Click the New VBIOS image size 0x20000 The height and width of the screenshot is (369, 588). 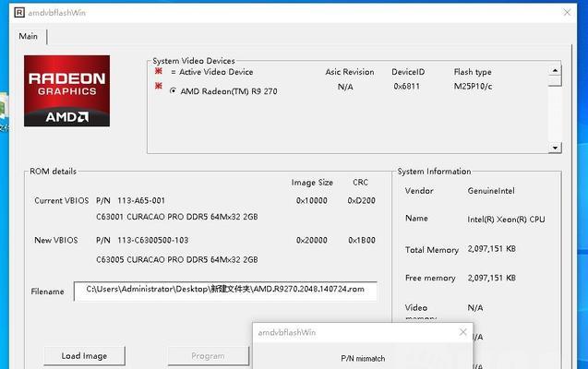312,240
